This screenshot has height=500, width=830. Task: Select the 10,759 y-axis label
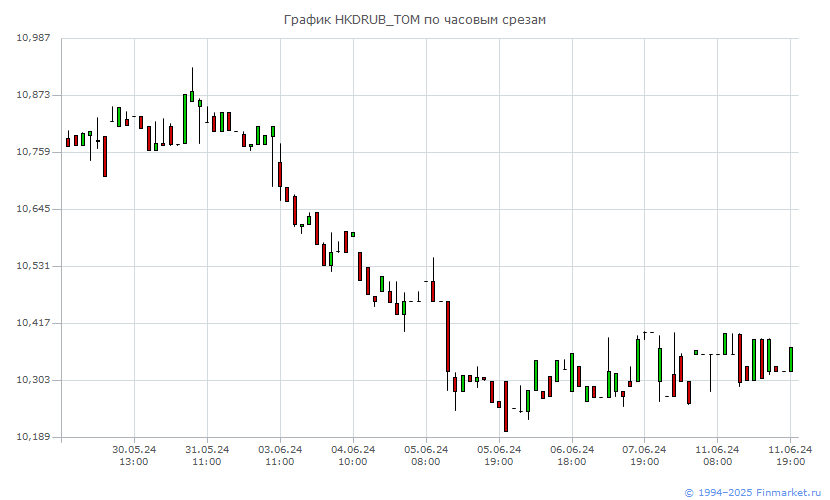point(33,152)
